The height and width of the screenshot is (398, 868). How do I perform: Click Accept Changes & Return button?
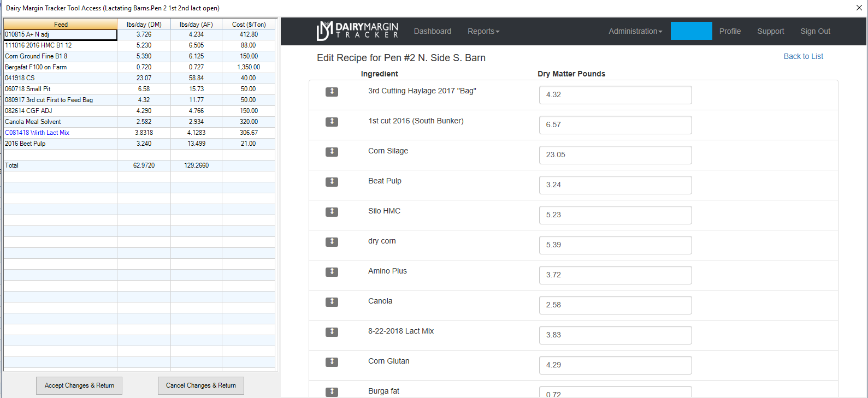pyautogui.click(x=79, y=385)
